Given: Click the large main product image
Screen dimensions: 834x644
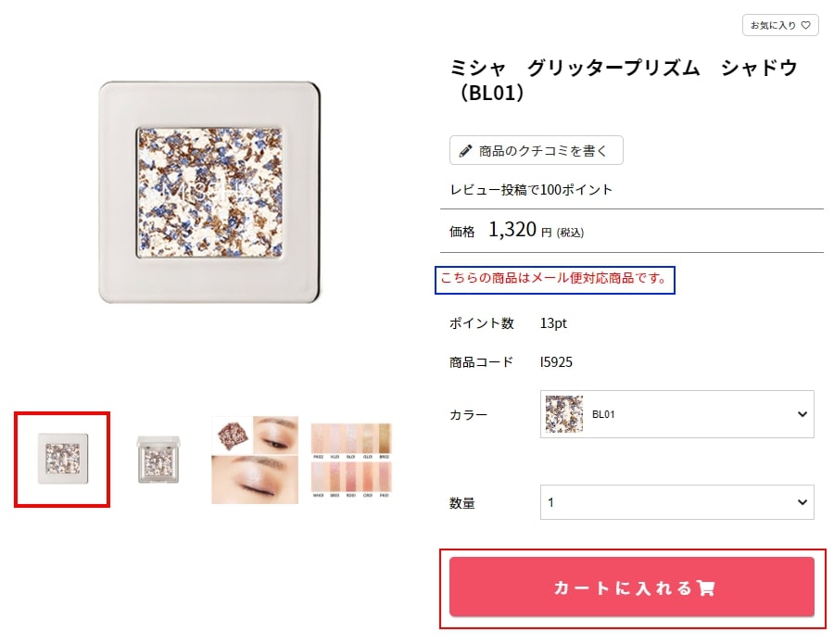Looking at the screenshot, I should point(209,193).
